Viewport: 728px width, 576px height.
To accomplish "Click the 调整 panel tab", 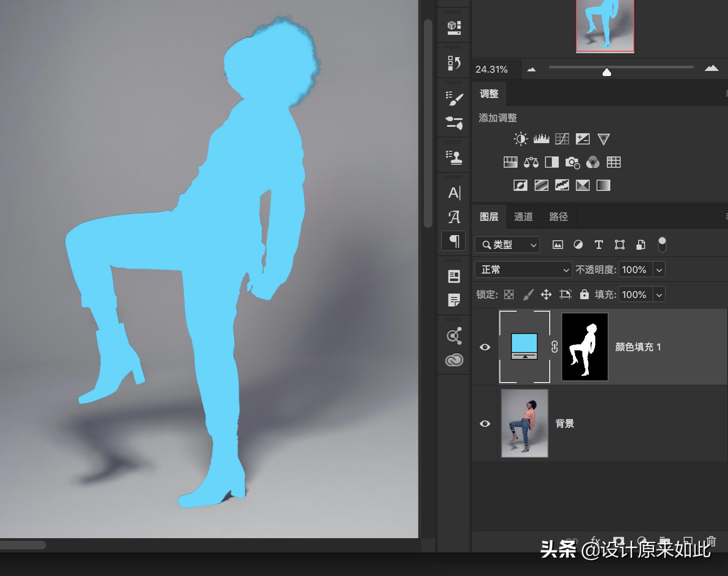I will [488, 94].
